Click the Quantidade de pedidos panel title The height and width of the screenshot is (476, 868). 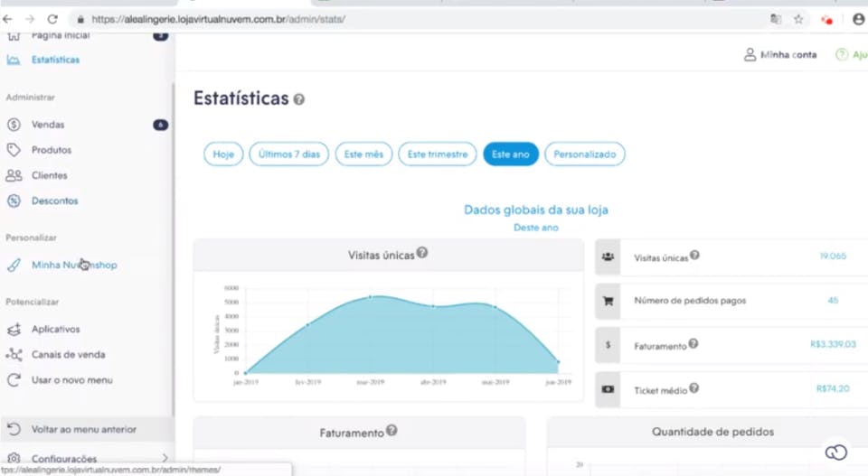[712, 432]
